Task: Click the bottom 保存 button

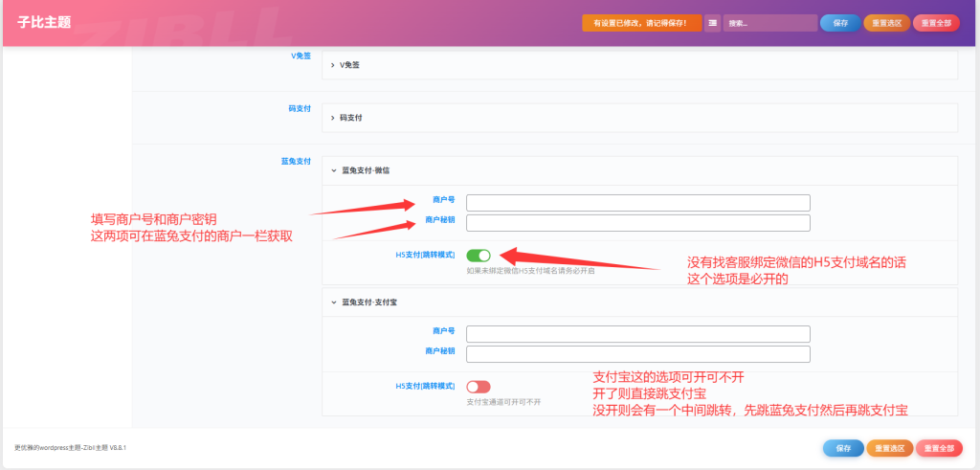Action: click(x=843, y=448)
